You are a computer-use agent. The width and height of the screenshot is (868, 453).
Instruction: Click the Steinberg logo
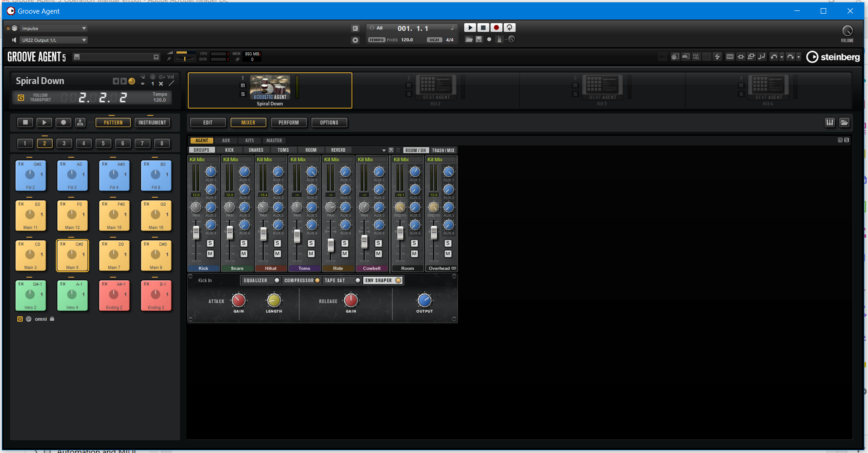point(833,57)
